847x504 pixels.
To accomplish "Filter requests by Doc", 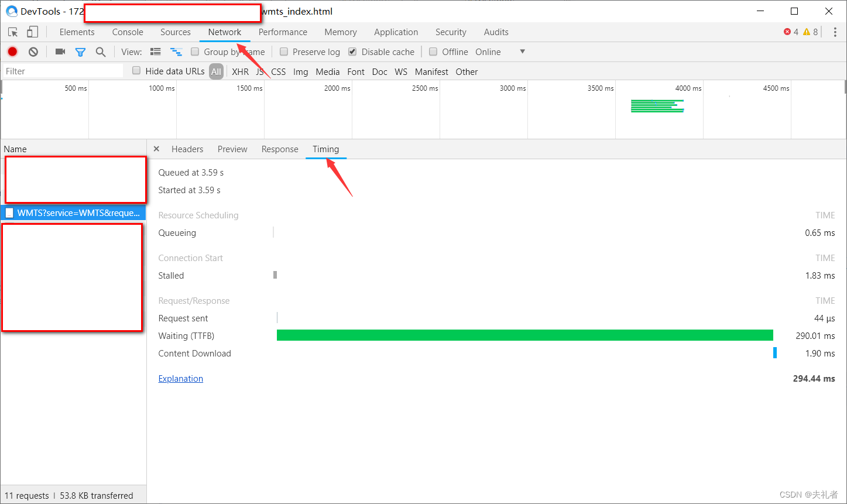I will [x=380, y=71].
